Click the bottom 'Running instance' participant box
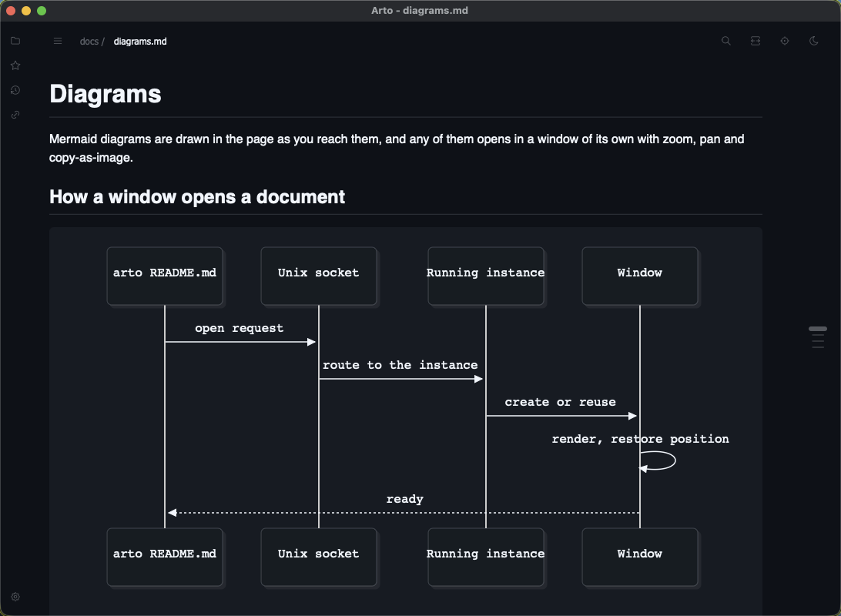The height and width of the screenshot is (616, 841). tap(485, 557)
